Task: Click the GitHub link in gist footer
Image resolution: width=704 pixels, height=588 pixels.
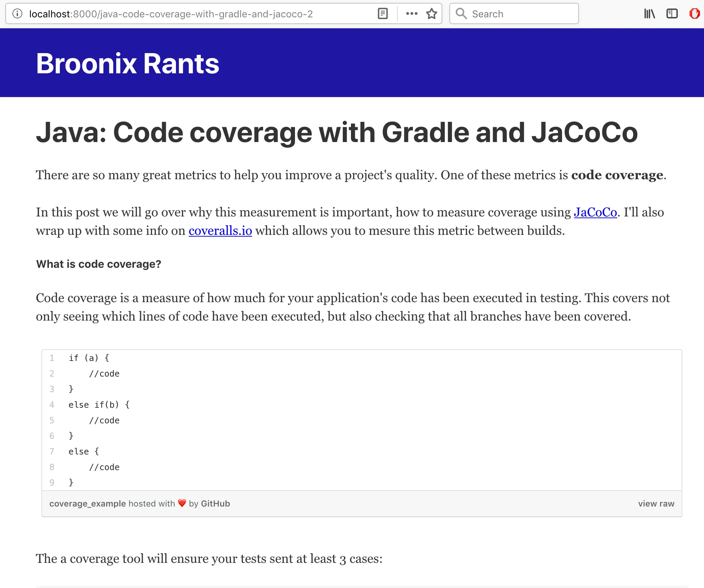Action: [215, 504]
